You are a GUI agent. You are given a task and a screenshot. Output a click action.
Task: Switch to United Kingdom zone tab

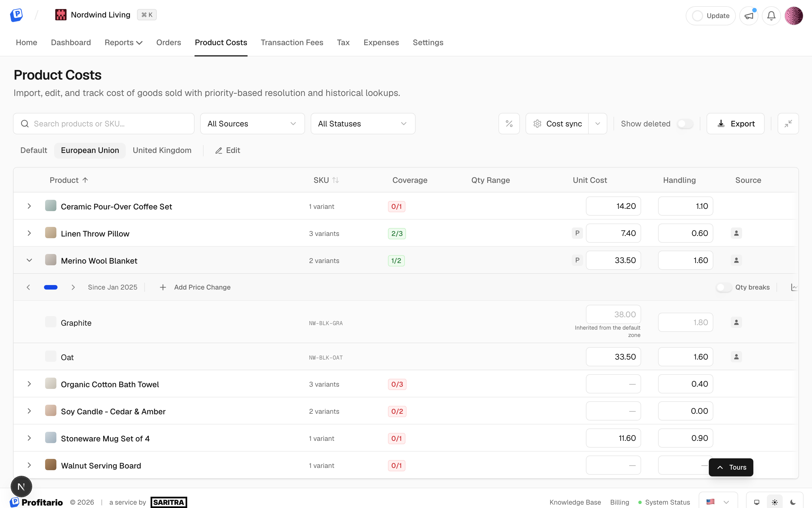click(162, 150)
